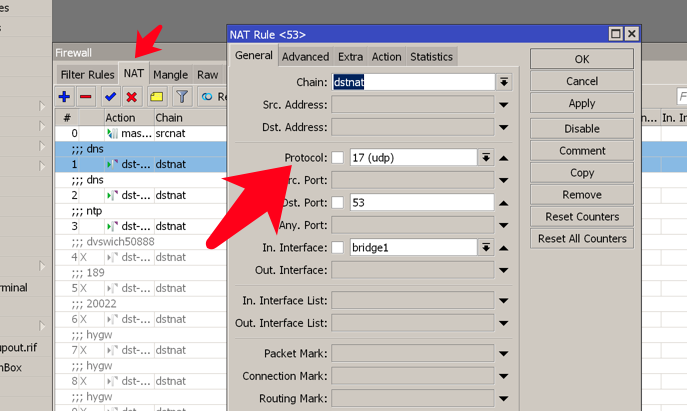Expand the Out. Interface List field
This screenshot has width=687, height=411.
point(504,323)
